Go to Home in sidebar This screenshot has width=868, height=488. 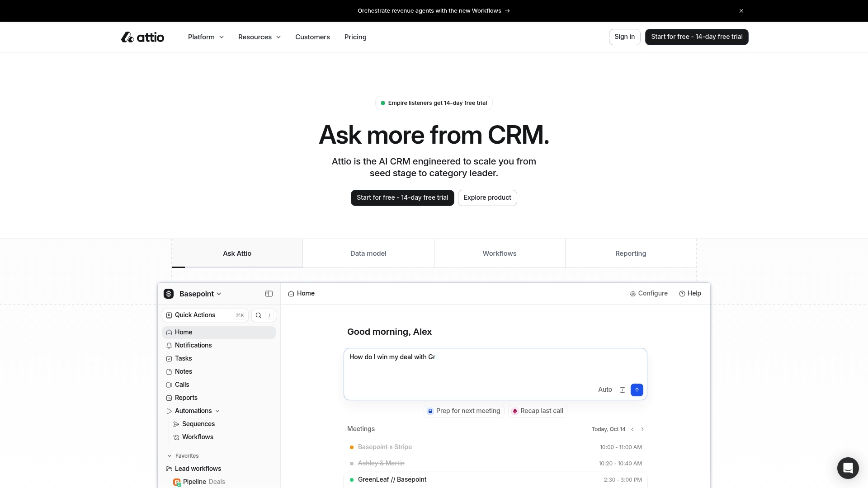(219, 333)
